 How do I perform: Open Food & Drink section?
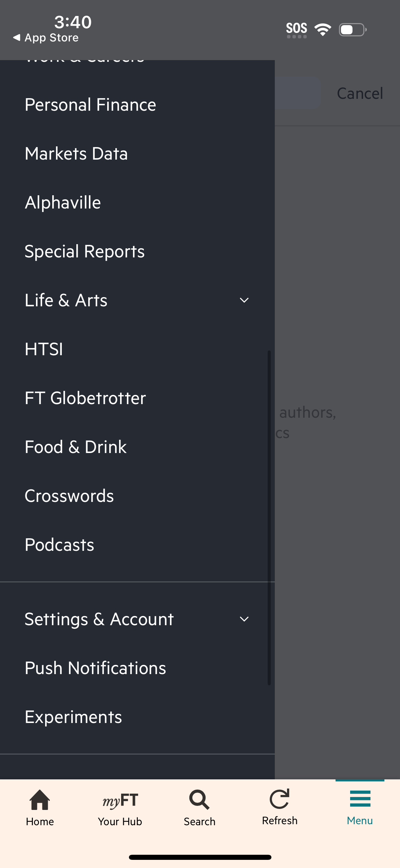pyautogui.click(x=76, y=447)
